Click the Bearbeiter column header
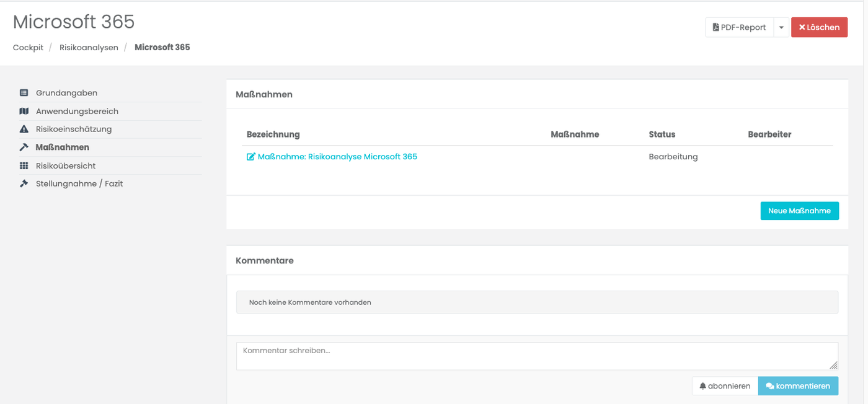This screenshot has height=404, width=868. coord(769,134)
